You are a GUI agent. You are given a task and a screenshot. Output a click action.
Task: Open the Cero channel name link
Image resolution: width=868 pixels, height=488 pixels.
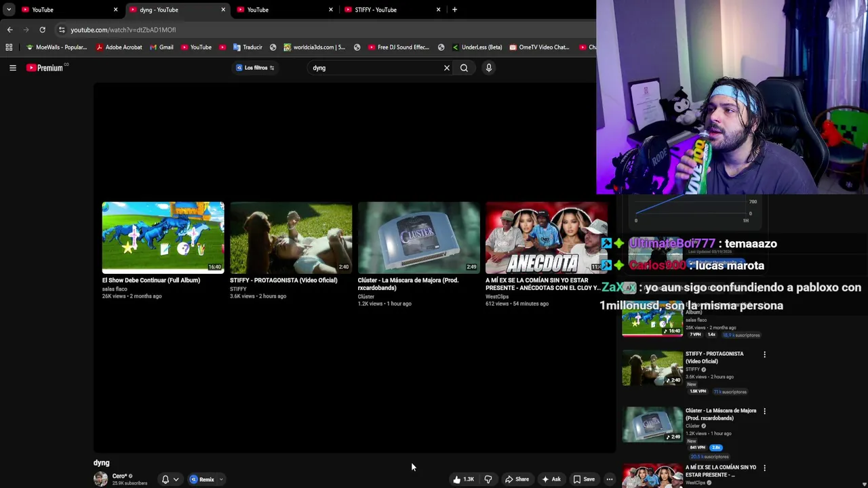[119, 476]
